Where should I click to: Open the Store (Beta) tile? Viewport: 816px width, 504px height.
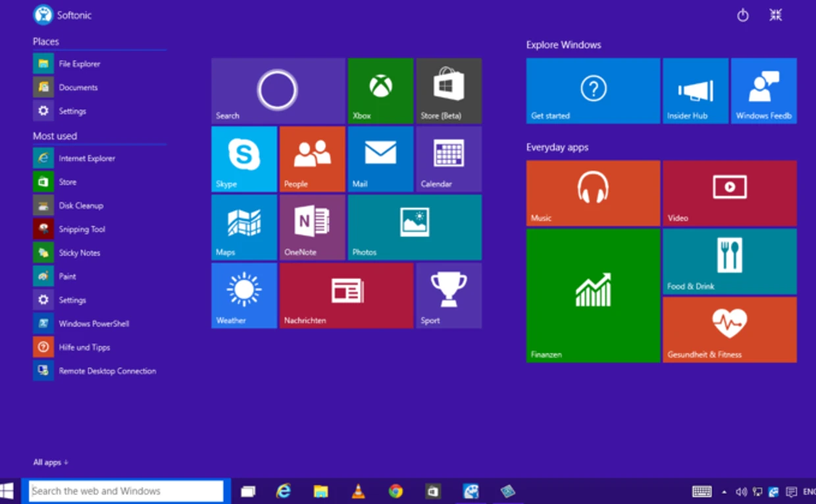[x=448, y=91]
